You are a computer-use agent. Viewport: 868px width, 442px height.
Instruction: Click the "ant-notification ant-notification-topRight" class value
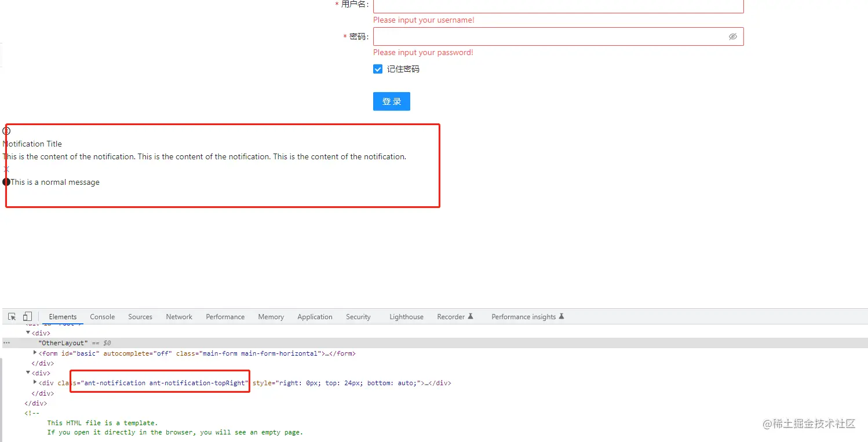tap(165, 383)
